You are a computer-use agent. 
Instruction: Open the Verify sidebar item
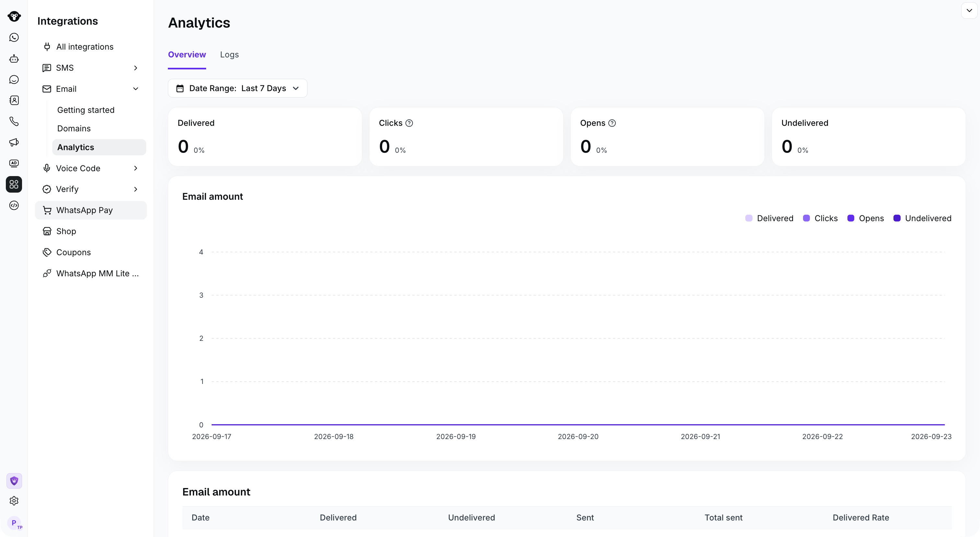91,189
